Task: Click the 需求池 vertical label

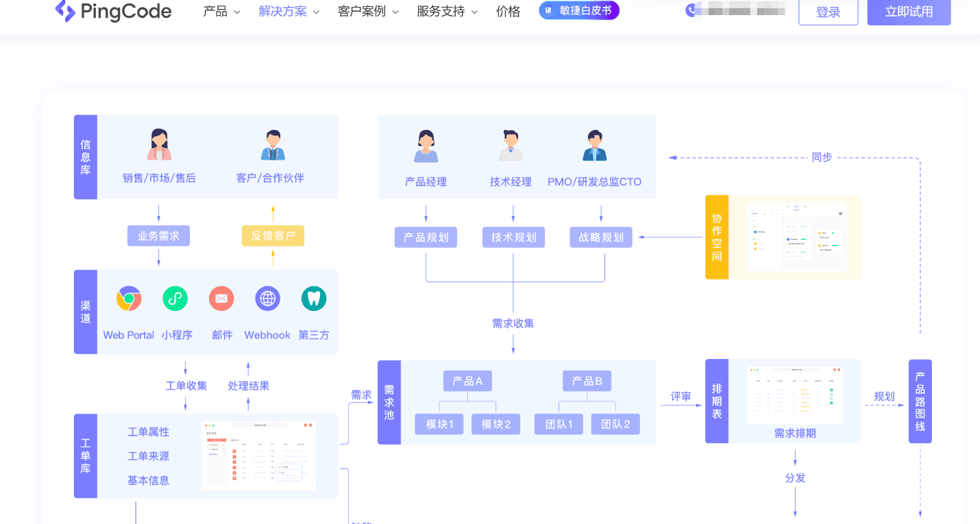Action: tap(389, 402)
